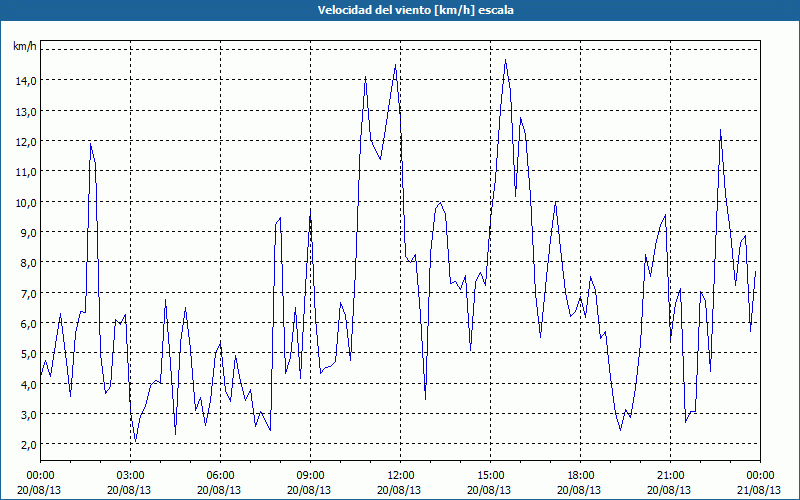Click the chart title 'Velocidad del viento [km/h] escala'
Image resolution: width=800 pixels, height=500 pixels.
(415, 10)
